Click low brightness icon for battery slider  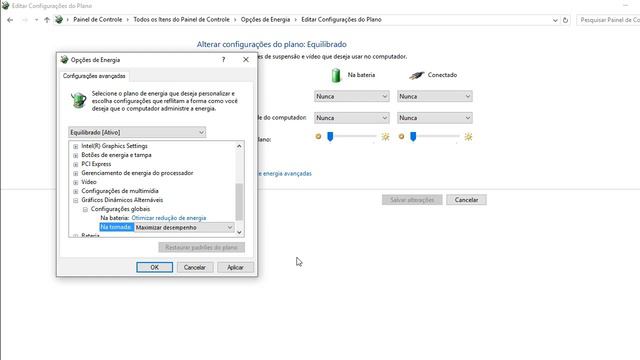click(318, 136)
